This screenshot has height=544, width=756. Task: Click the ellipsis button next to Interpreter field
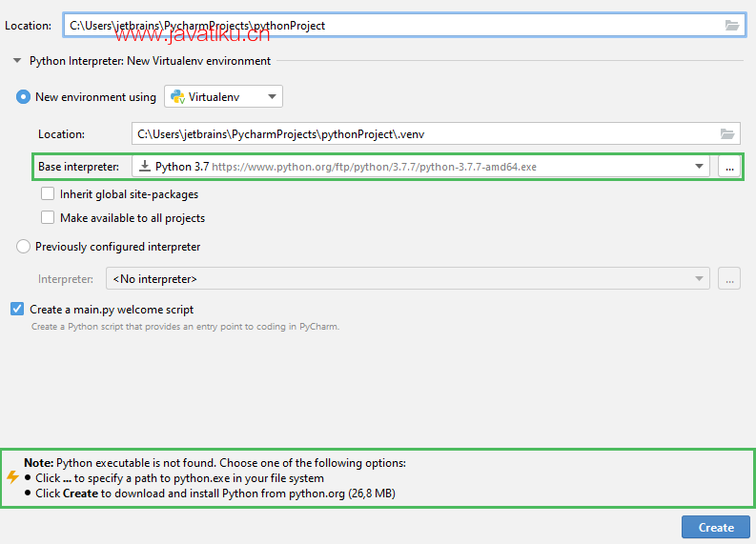coord(729,278)
